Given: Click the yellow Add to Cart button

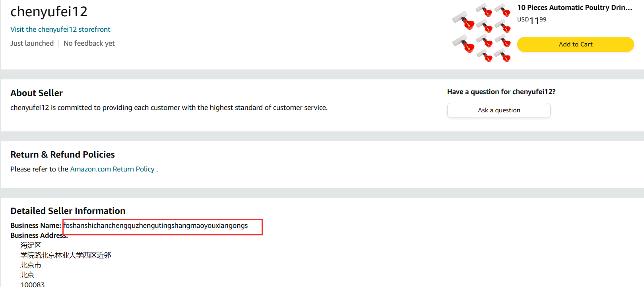Looking at the screenshot, I should click(x=575, y=44).
